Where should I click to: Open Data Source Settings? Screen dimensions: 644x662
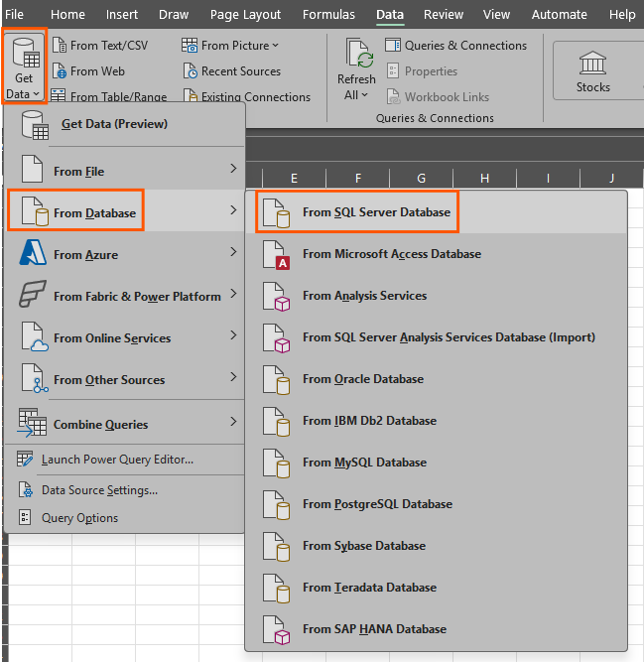point(125,490)
